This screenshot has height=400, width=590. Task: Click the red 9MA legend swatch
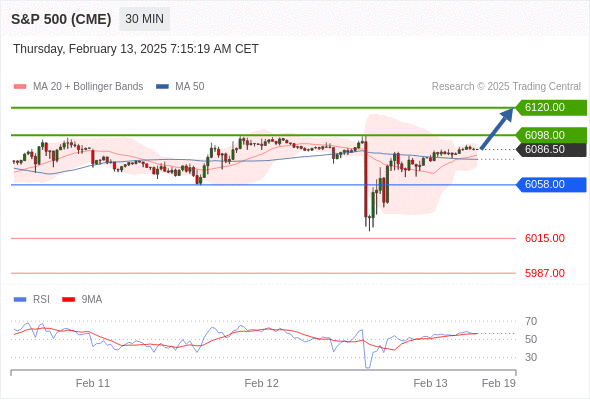[68, 300]
